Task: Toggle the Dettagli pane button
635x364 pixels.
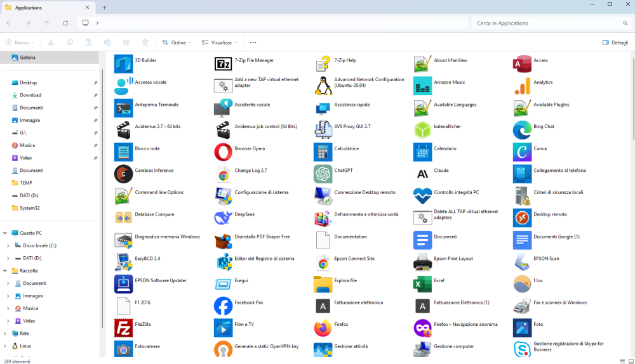Action: [615, 42]
